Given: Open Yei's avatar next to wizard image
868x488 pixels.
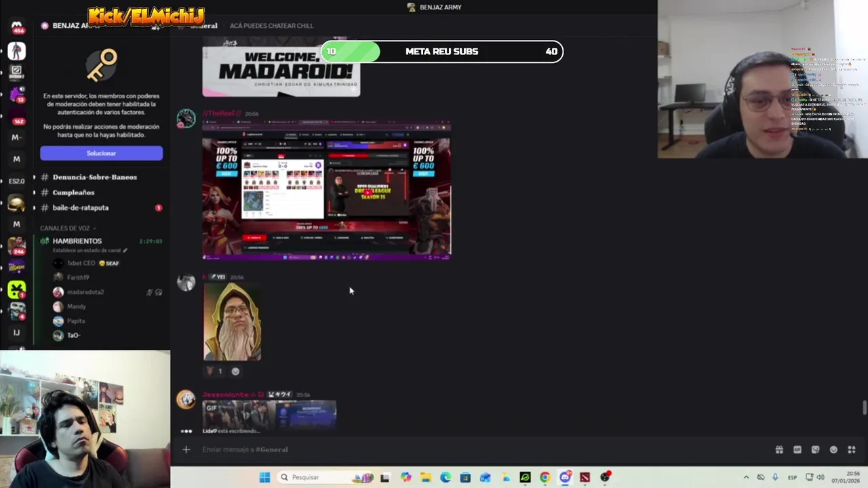Looking at the screenshot, I should coord(186,283).
